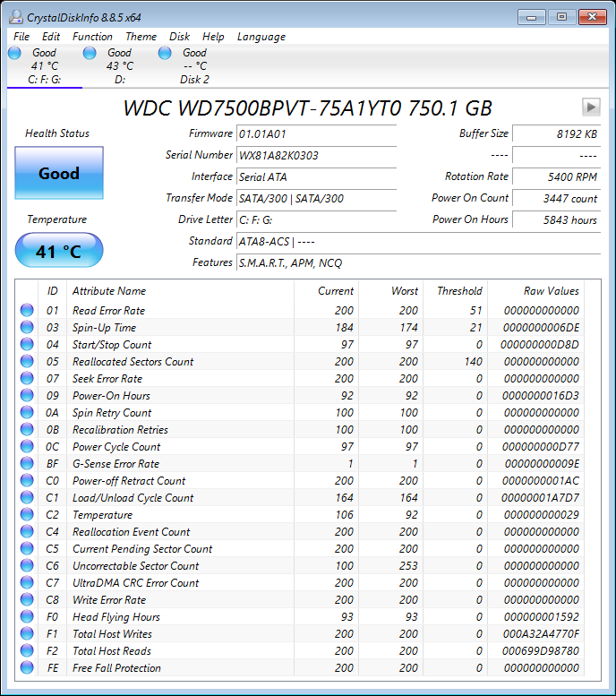Viewport: 616px width, 696px height.
Task: Click the Rotation Rate value 5400 RPM
Action: pyautogui.click(x=557, y=177)
